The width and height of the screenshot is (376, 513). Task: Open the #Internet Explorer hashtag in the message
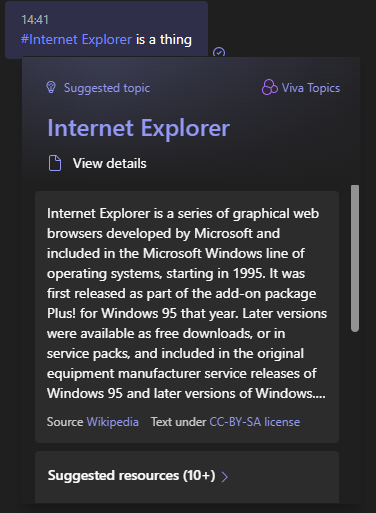pos(76,39)
